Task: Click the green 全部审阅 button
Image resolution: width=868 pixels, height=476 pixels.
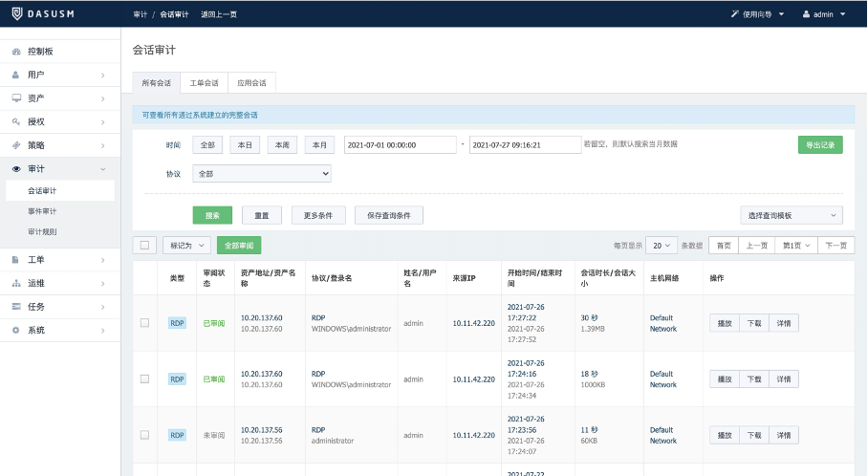Action: tap(239, 246)
